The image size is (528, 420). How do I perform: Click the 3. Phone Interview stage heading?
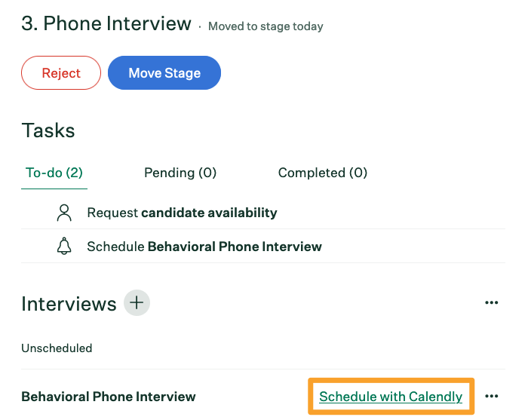pyautogui.click(x=106, y=24)
